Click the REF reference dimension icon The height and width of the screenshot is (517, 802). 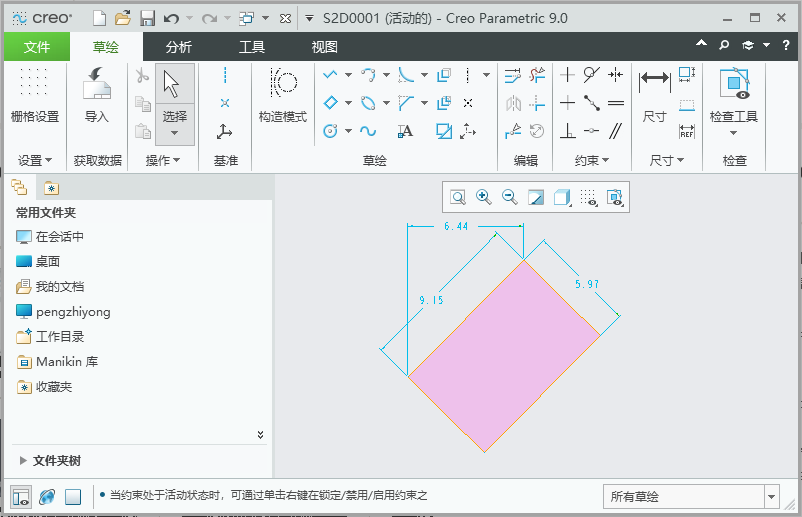coord(687,131)
